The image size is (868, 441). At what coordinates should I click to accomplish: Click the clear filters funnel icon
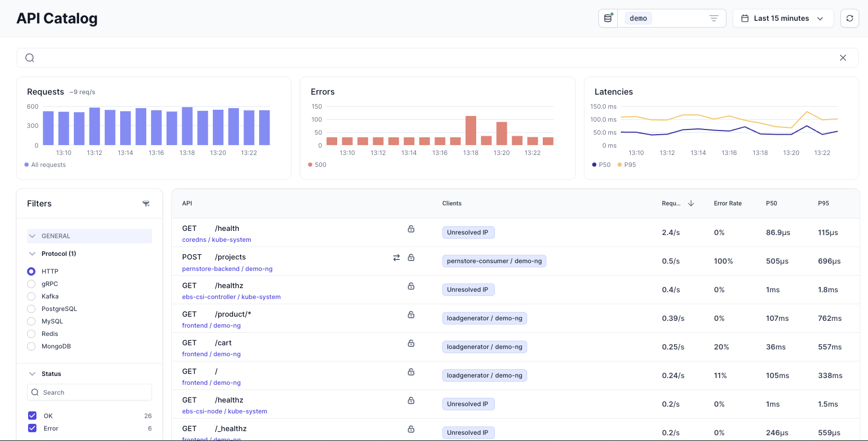146,203
